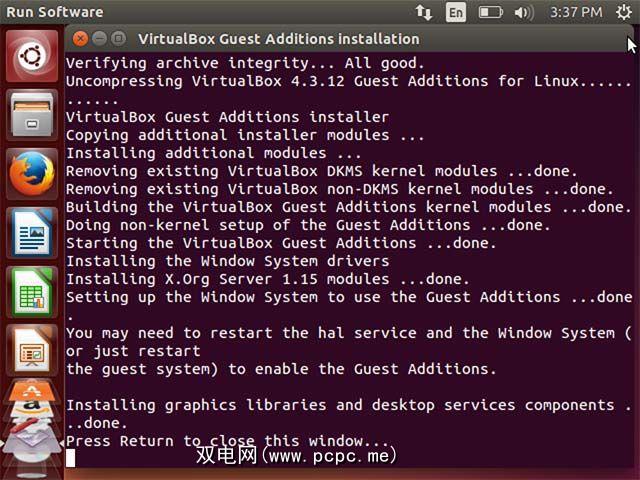Click the 'Removing existing VirtualBox DKMS kernel modules' line
The image size is (640, 480).
point(322,171)
